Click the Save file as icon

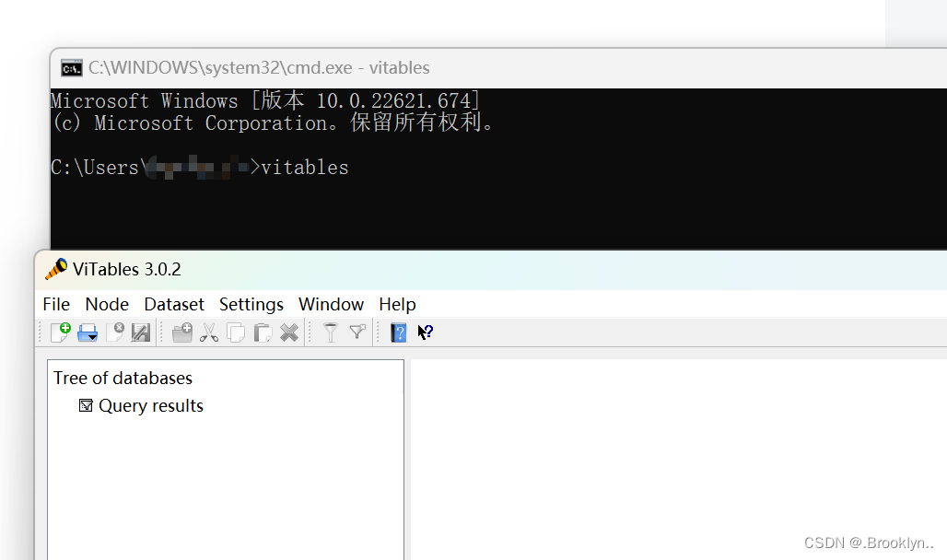tap(141, 332)
